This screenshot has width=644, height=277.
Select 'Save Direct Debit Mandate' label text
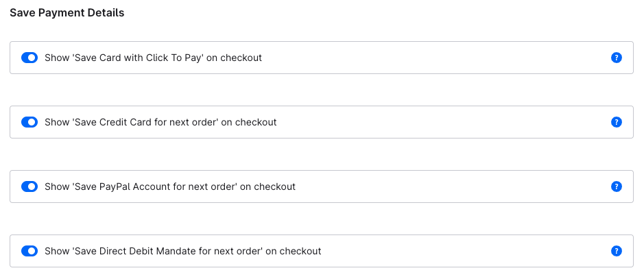tap(182, 251)
